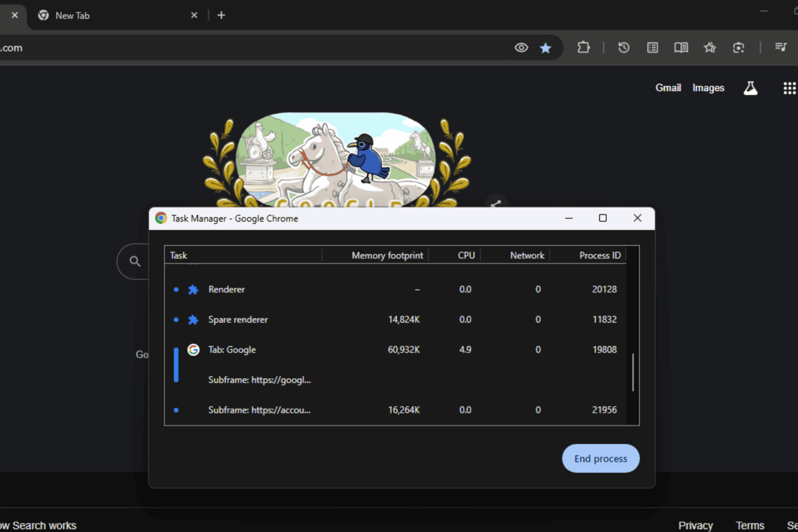Open Terms footer link
The height and width of the screenshot is (532, 798).
(x=750, y=525)
